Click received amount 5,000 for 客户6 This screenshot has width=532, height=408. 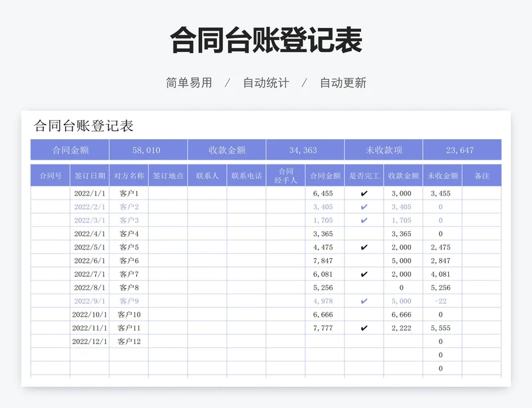pyautogui.click(x=402, y=261)
